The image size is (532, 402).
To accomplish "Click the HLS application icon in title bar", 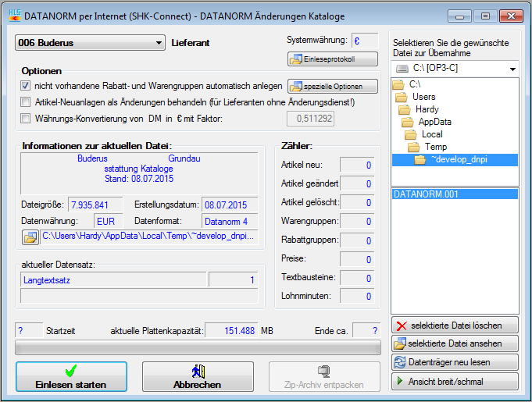I will (x=12, y=14).
